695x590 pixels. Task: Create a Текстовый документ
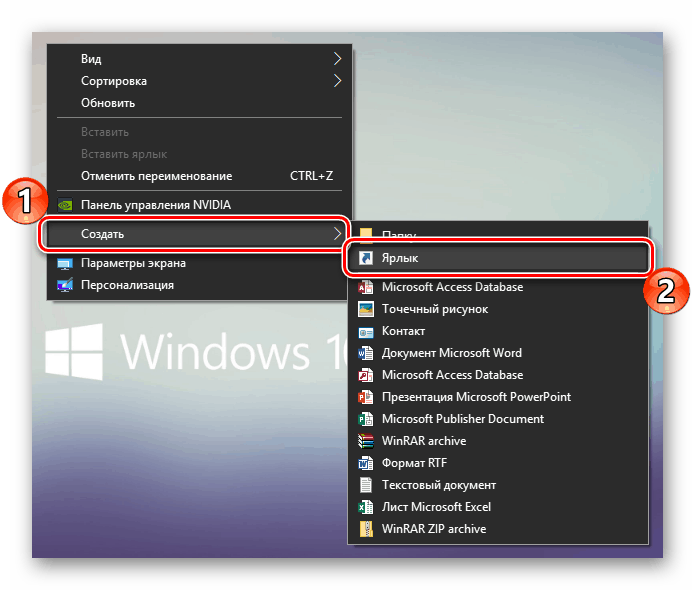tap(498, 485)
